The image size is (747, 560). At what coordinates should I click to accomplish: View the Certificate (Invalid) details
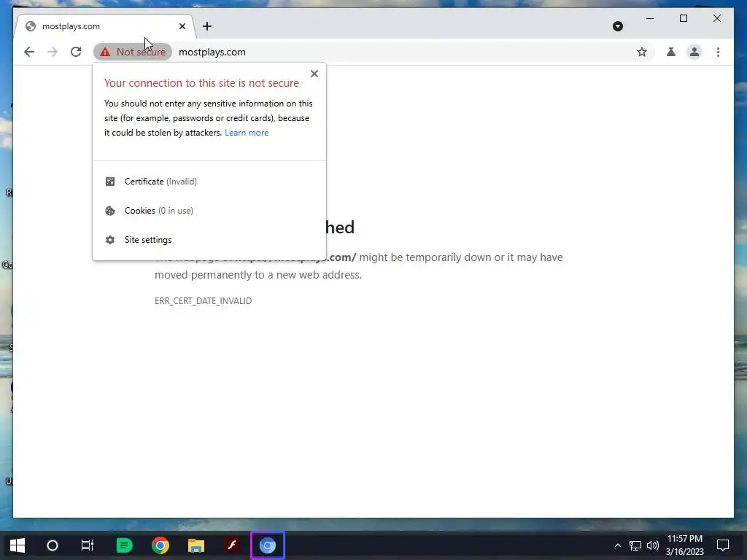click(209, 182)
